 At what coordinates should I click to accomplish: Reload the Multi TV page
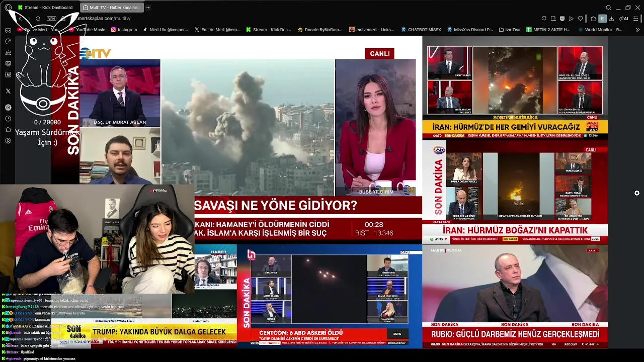[x=38, y=19]
